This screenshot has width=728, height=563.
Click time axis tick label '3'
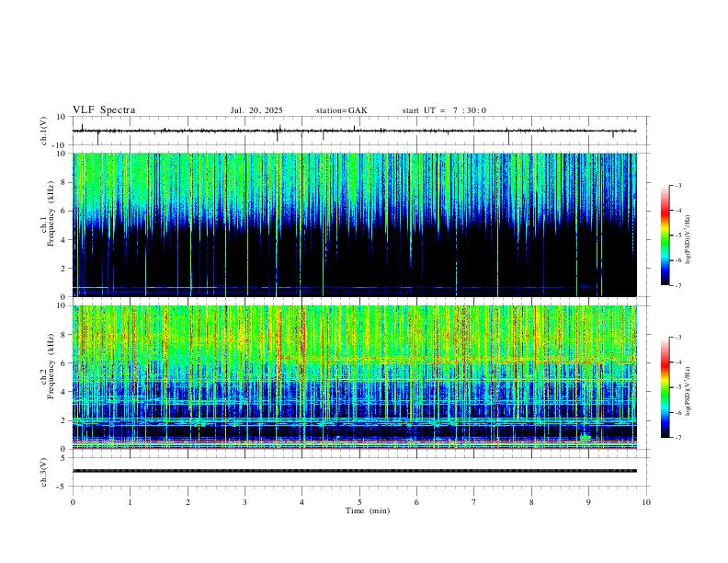click(x=245, y=502)
